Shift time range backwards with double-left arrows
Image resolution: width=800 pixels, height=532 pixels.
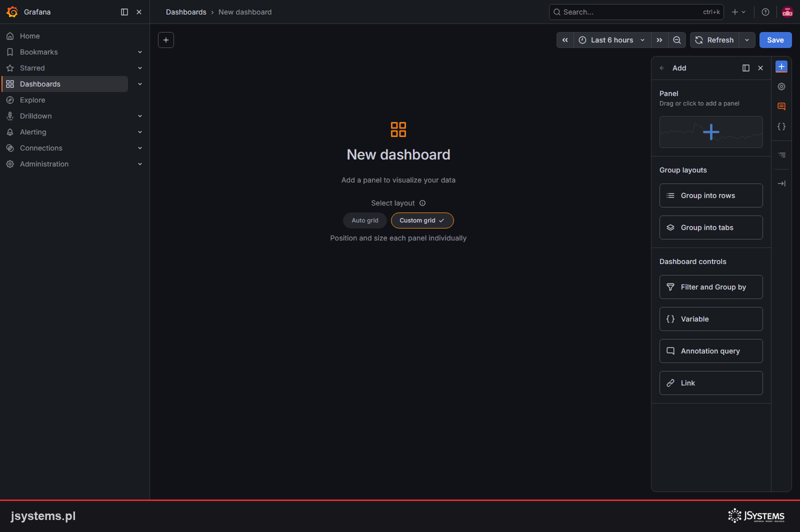(x=565, y=40)
